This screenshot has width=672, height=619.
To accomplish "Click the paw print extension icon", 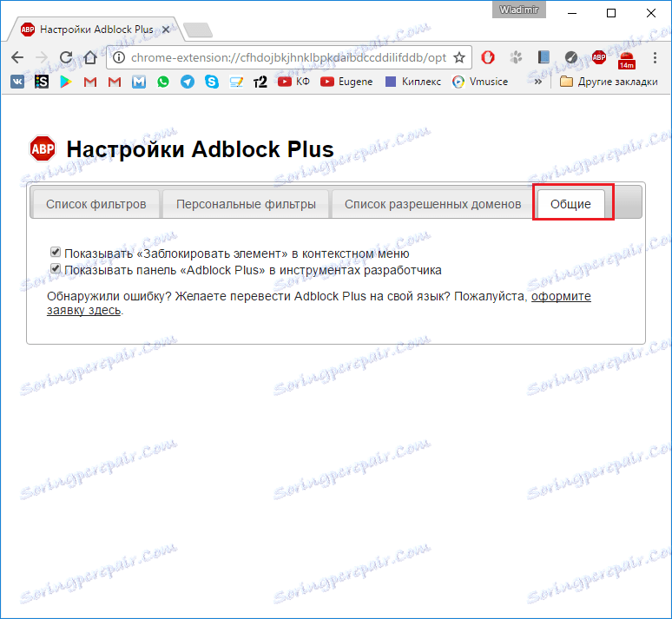I will tap(516, 57).
